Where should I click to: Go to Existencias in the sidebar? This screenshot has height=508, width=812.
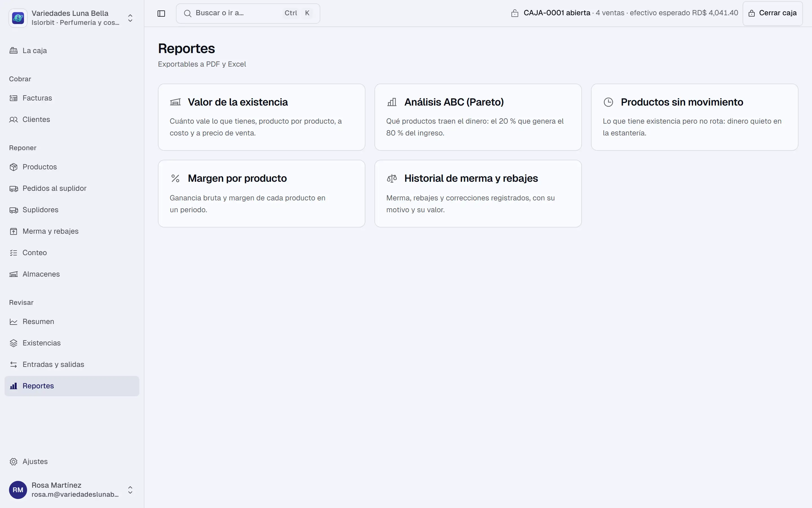click(72, 343)
